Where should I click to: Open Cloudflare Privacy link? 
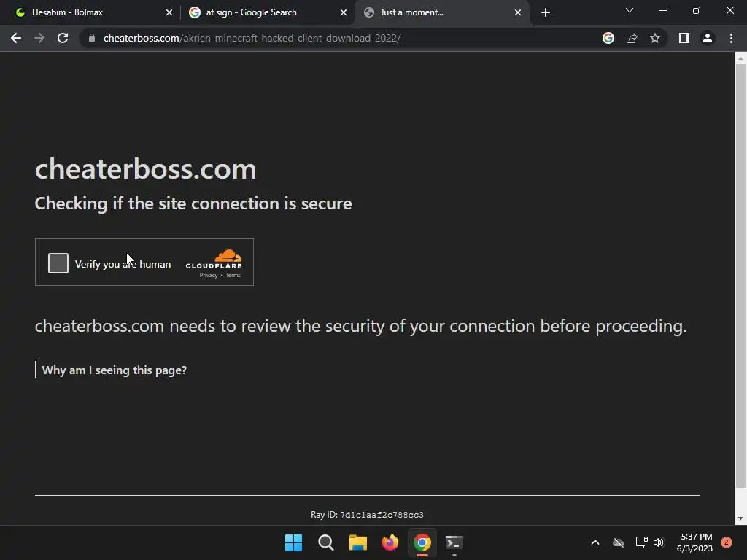pos(209,275)
